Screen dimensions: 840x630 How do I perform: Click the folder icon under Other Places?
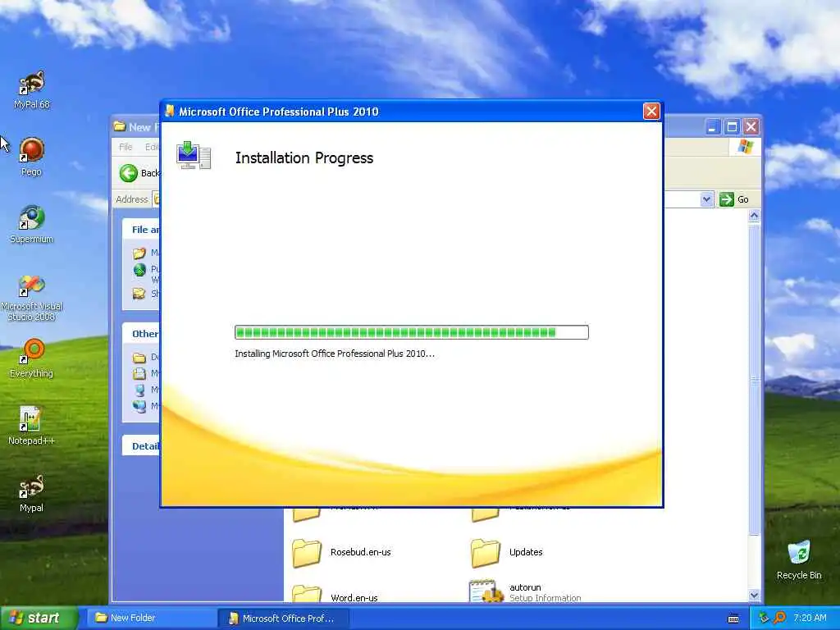click(139, 358)
